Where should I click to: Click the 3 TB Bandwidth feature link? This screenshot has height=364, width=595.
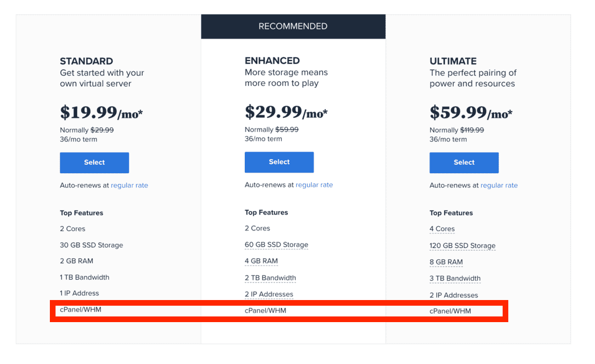[x=455, y=279]
